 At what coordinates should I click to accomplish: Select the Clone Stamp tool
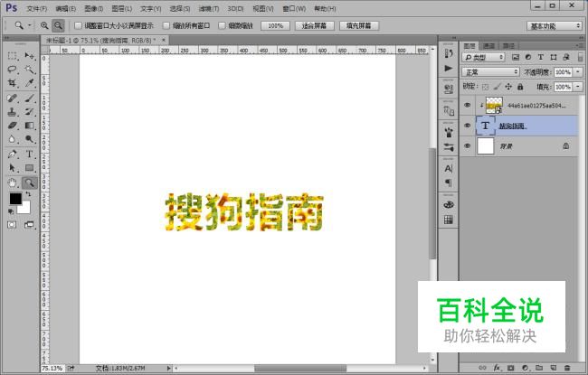click(12, 112)
